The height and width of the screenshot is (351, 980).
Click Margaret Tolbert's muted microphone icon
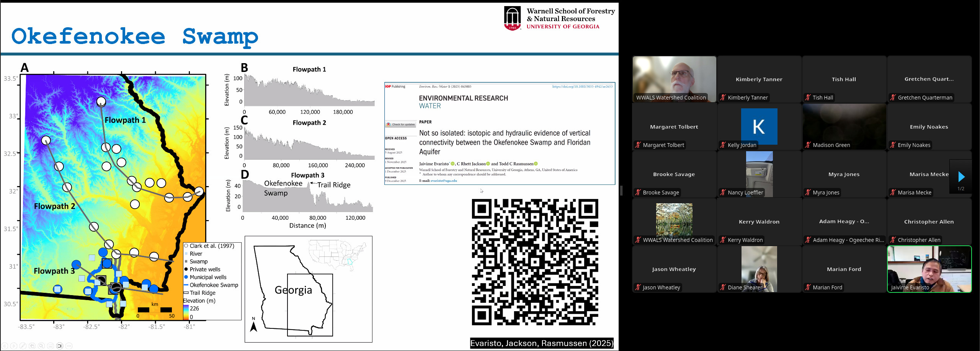click(x=638, y=145)
